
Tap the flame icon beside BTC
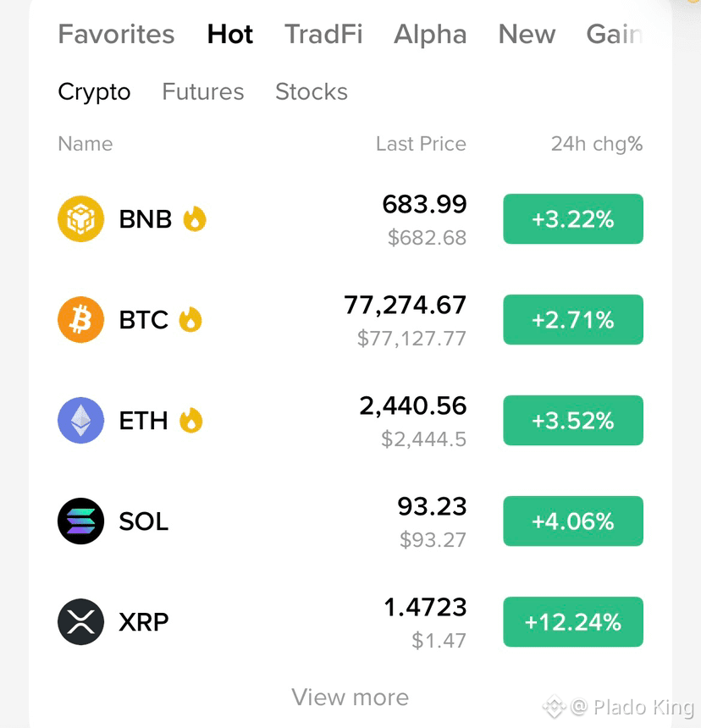tap(190, 319)
